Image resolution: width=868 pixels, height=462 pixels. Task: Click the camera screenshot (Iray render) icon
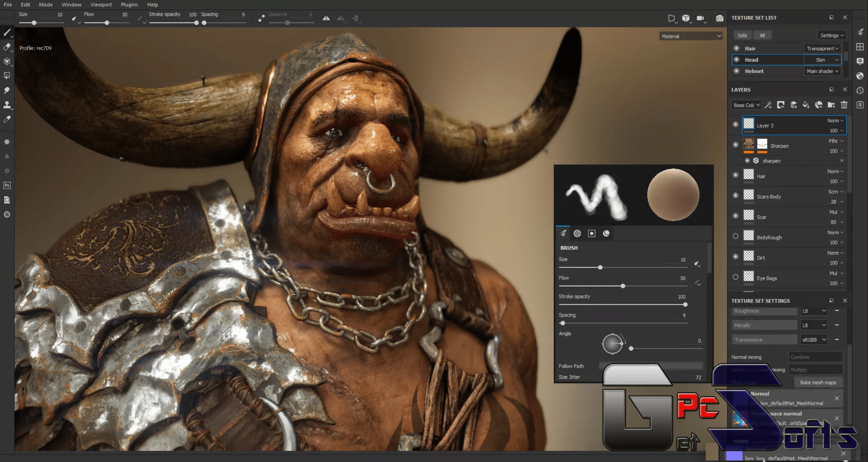(x=719, y=18)
